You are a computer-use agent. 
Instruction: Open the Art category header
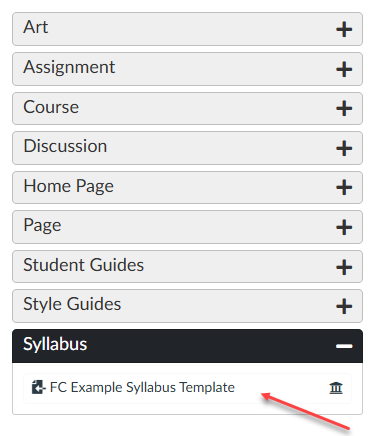pyautogui.click(x=187, y=29)
